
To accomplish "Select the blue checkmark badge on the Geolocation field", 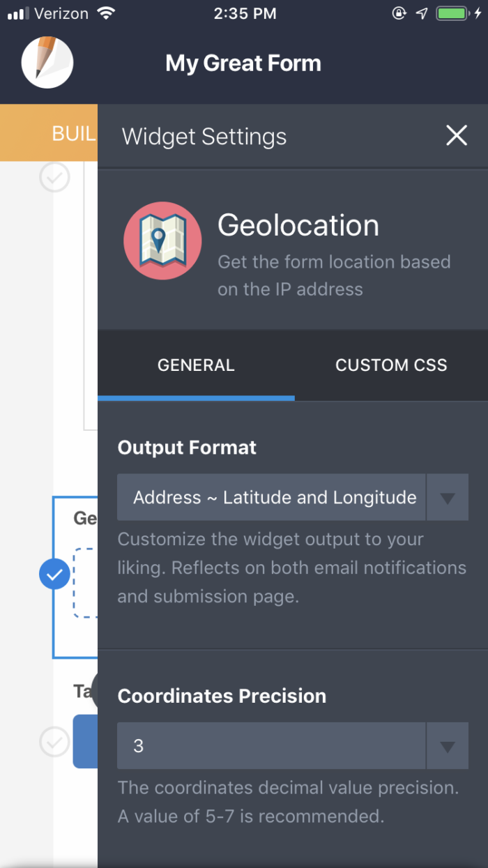I will (x=54, y=574).
